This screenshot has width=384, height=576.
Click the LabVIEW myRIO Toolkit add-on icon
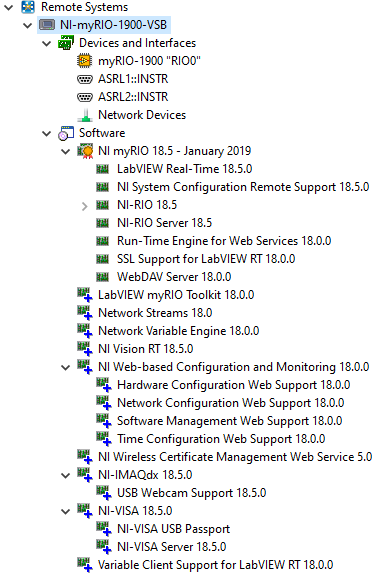point(85,295)
